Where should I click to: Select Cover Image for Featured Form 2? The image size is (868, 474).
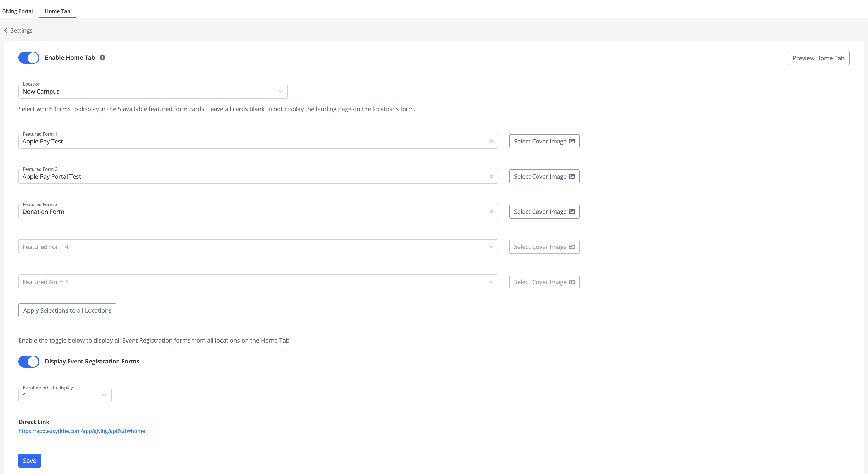pos(544,176)
